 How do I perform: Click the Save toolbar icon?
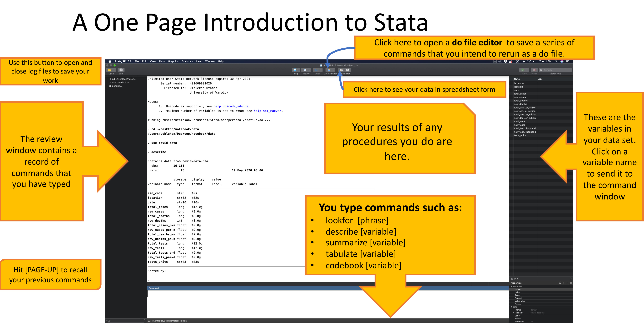pos(121,70)
